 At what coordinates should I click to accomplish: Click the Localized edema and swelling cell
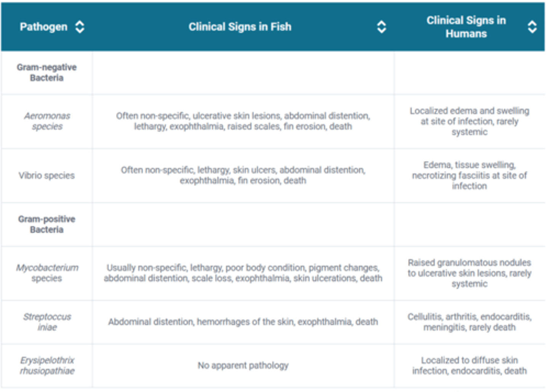click(x=469, y=121)
